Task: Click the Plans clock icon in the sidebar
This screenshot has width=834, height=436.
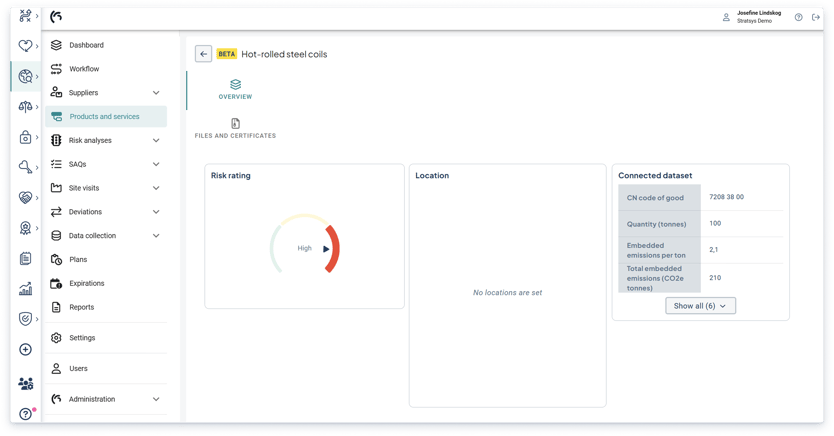Action: (x=56, y=260)
